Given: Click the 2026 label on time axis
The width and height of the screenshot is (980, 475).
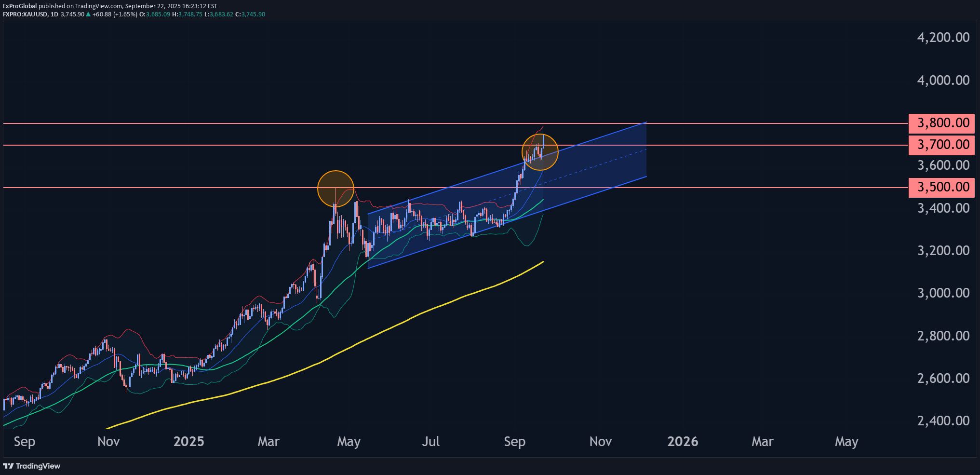Looking at the screenshot, I should 683,442.
